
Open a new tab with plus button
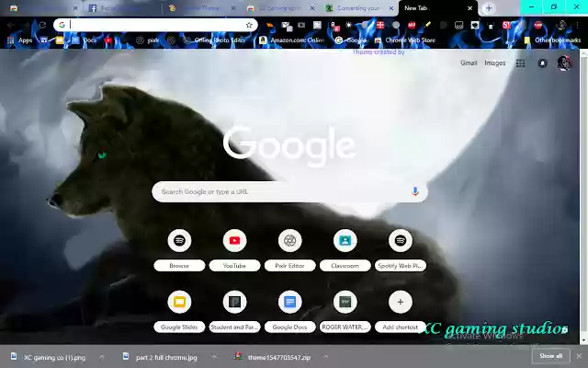coord(489,8)
